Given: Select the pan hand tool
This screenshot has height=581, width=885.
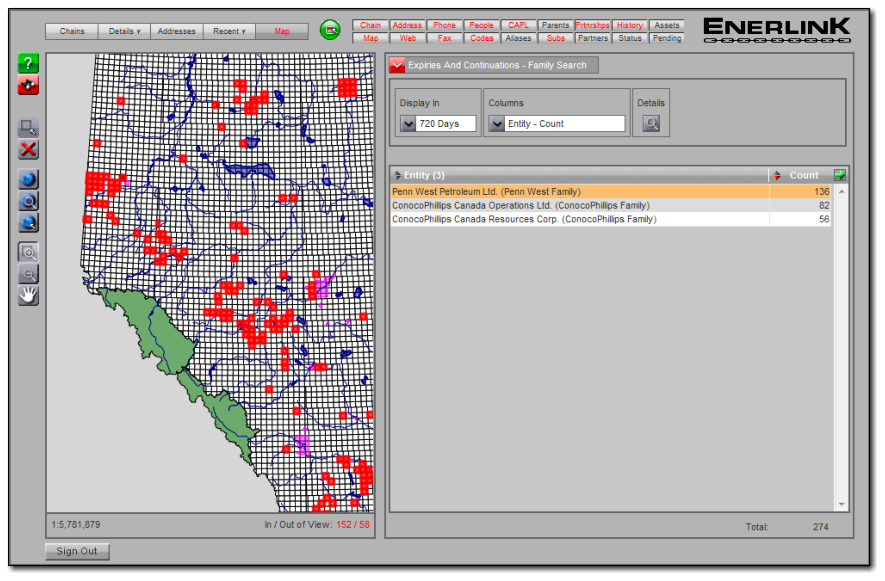Looking at the screenshot, I should coord(28,295).
